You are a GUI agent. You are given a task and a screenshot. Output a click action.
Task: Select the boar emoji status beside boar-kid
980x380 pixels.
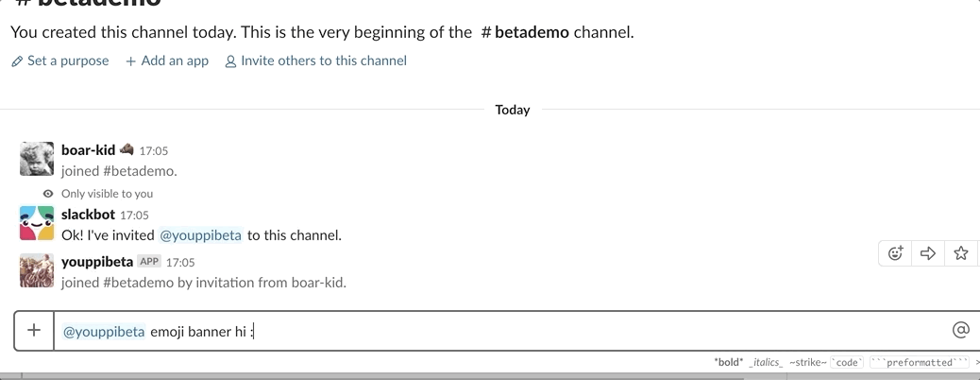pyautogui.click(x=127, y=149)
